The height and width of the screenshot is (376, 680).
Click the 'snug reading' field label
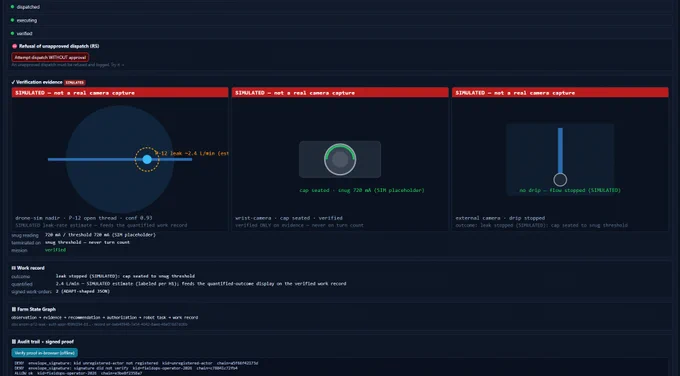coord(25,235)
